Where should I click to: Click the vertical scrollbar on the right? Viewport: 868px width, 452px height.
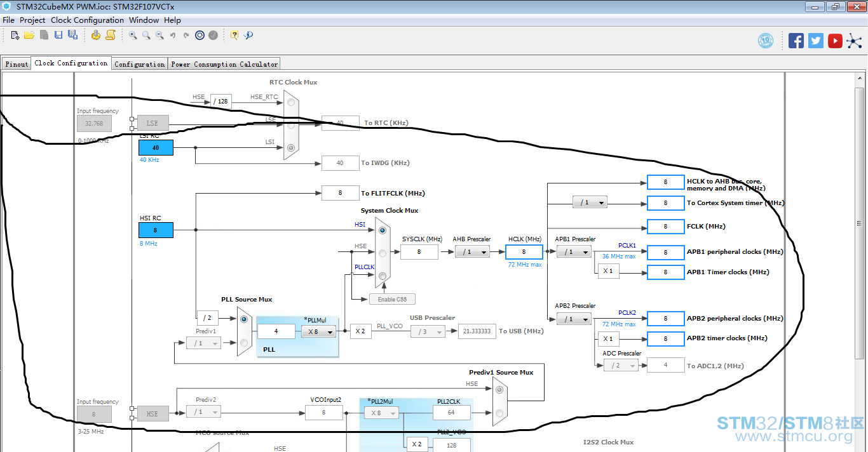[859, 223]
